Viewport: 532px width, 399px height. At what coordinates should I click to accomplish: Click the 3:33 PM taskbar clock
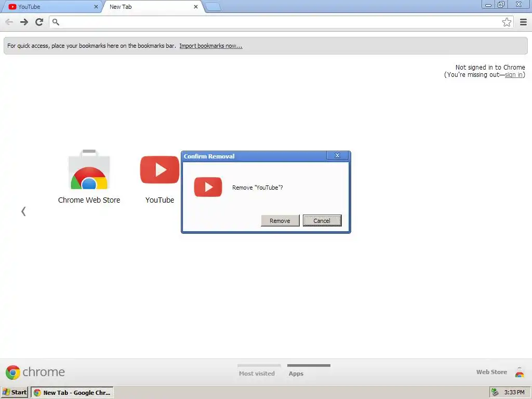point(514,392)
